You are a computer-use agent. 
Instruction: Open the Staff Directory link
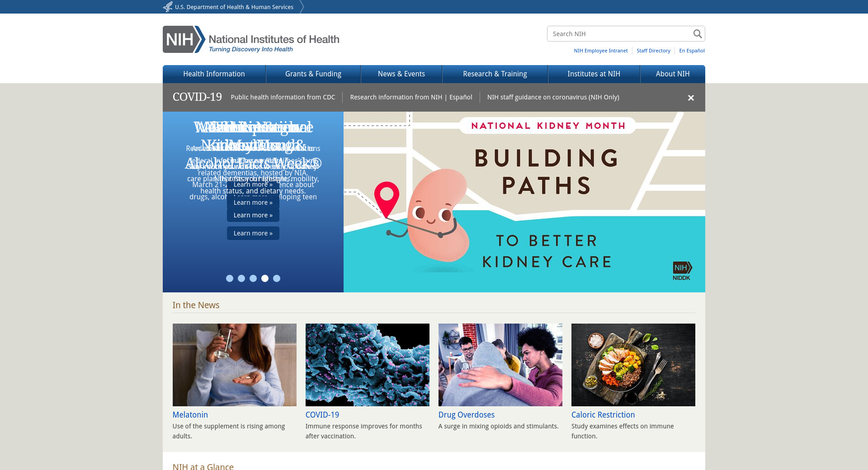(x=653, y=51)
